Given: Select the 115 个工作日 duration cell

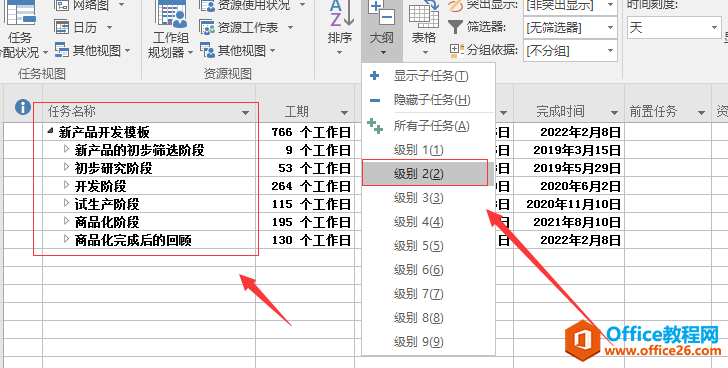Looking at the screenshot, I should tap(305, 204).
